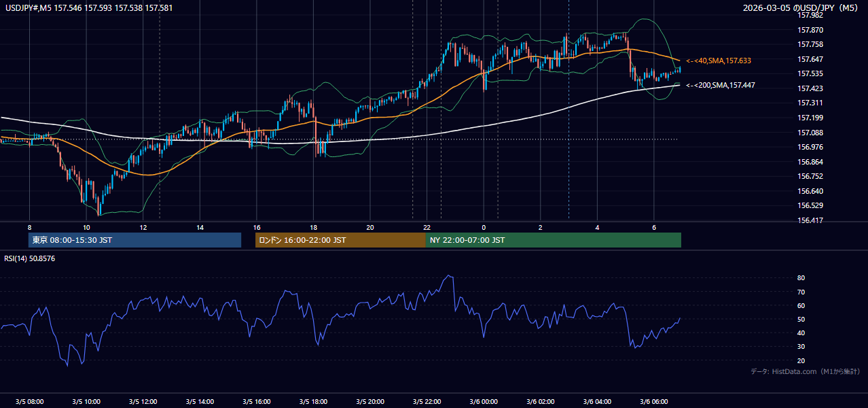Click the 3/5 08:00 time axis label

(x=29, y=401)
